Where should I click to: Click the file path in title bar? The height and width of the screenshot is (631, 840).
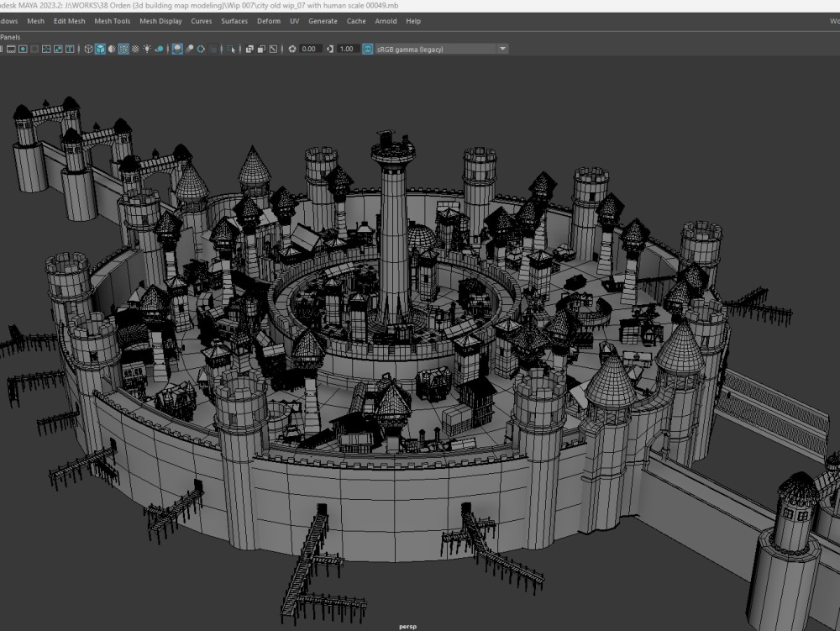[232, 5]
